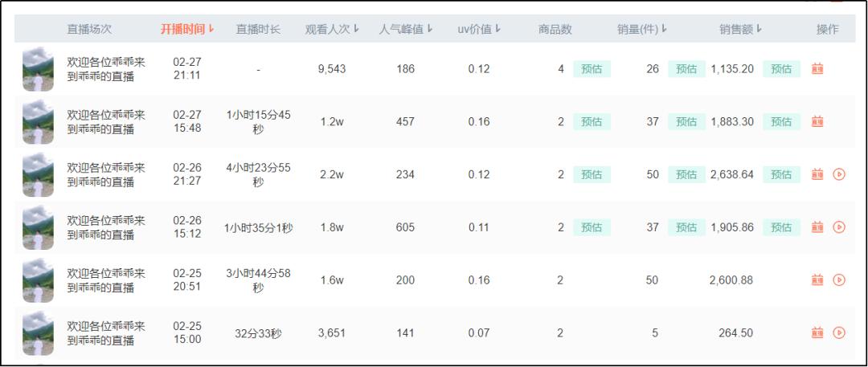
Task: Click the 直播场次 column header
Action: (x=89, y=30)
